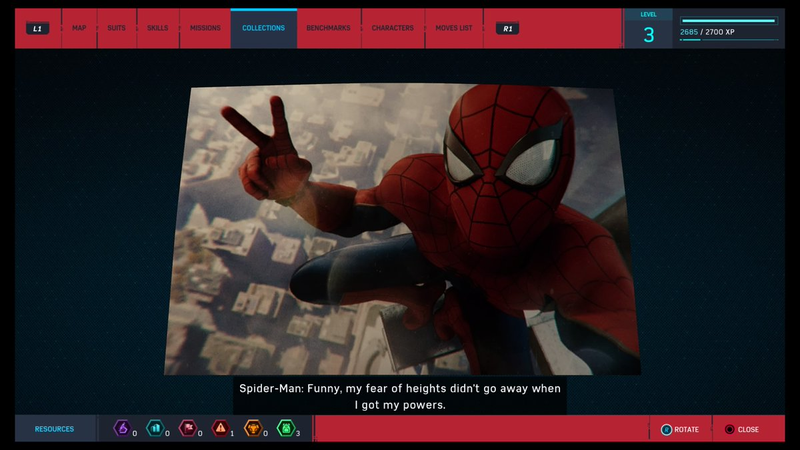The height and width of the screenshot is (450, 800).
Task: Click the Rotate stick icon
Action: [x=666, y=430]
